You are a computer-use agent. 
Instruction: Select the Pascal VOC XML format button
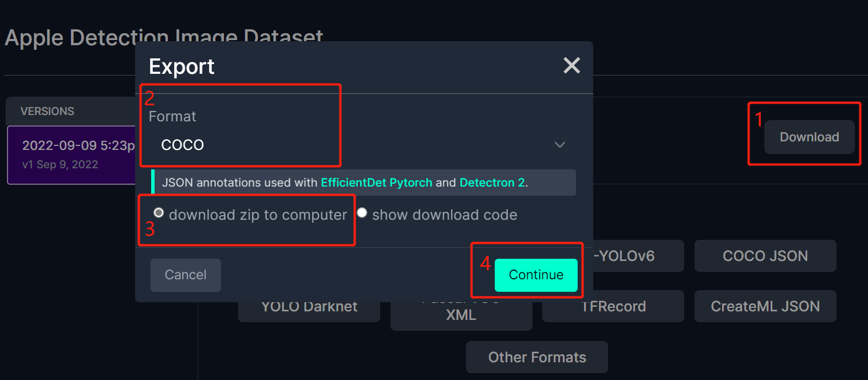point(461,315)
